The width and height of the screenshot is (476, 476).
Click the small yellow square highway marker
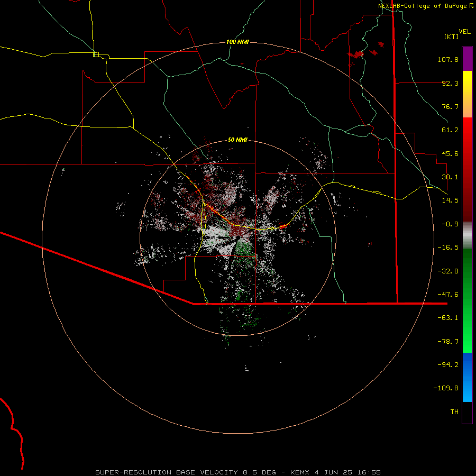coord(96,54)
